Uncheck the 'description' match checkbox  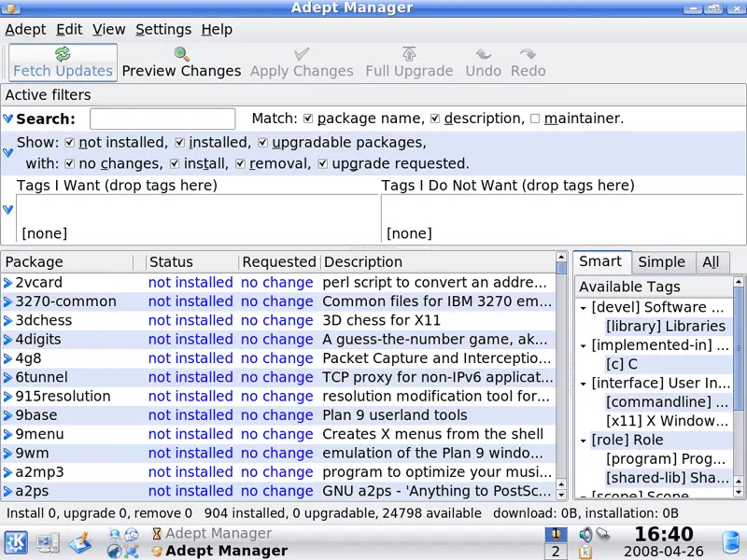[x=435, y=119]
